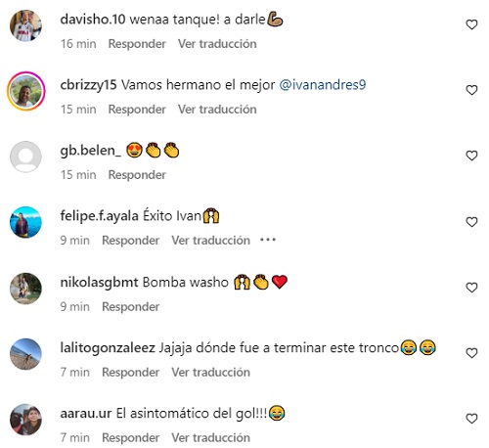Open davisho.10's profile picture
The image size is (489, 448).
coord(25,25)
